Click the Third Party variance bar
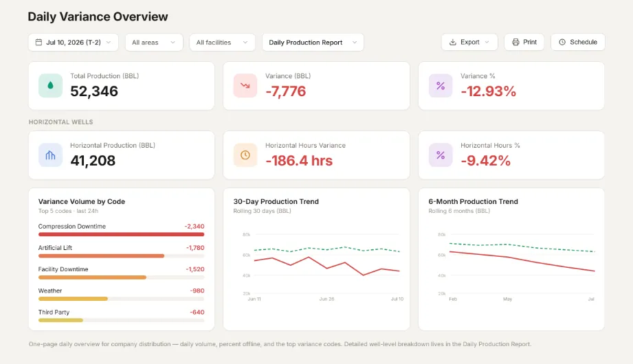Screen dimensions: 633x364 click(x=60, y=320)
